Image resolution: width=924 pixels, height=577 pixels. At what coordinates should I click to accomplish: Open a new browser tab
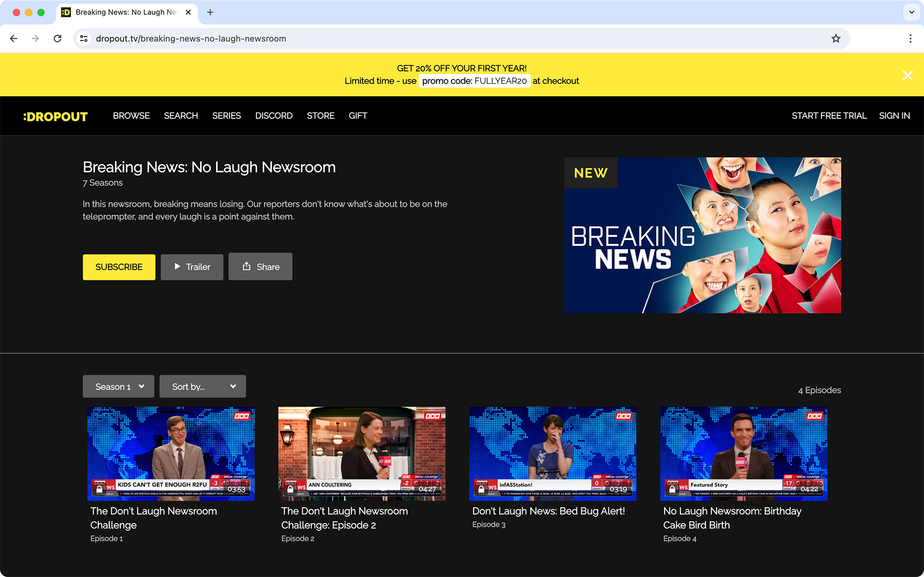point(210,12)
